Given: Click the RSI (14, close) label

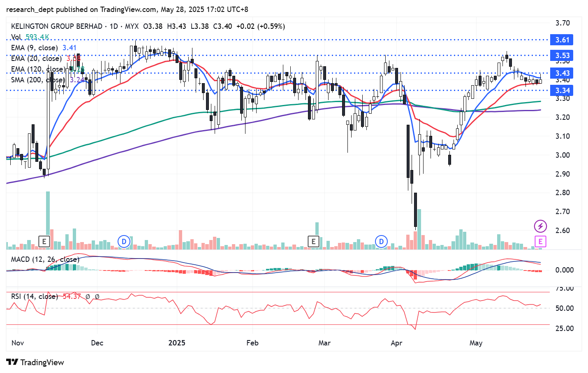Looking at the screenshot, I should (34, 296).
